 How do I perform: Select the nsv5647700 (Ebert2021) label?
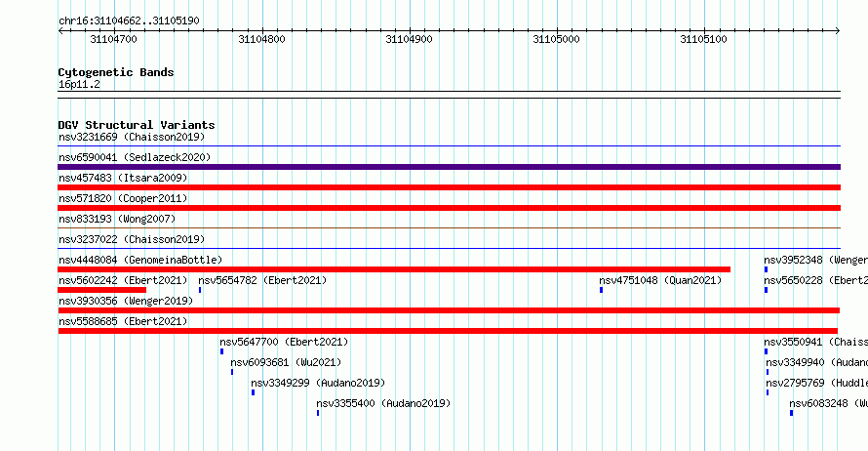[x=284, y=342]
